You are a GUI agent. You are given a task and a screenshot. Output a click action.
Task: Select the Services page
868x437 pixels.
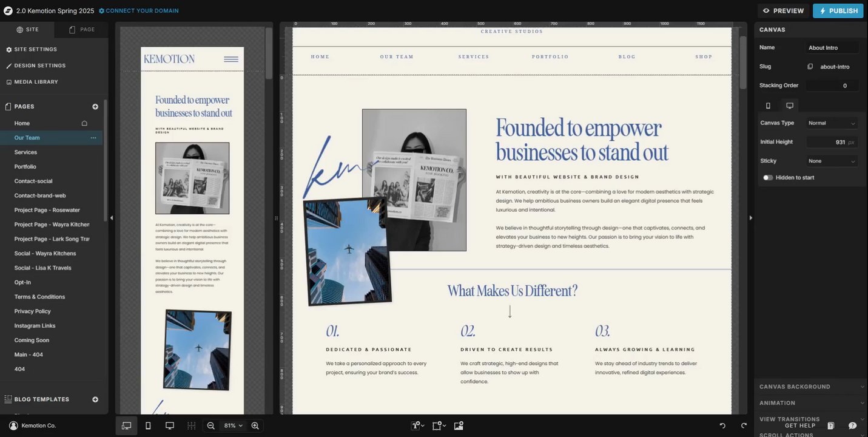pos(25,152)
